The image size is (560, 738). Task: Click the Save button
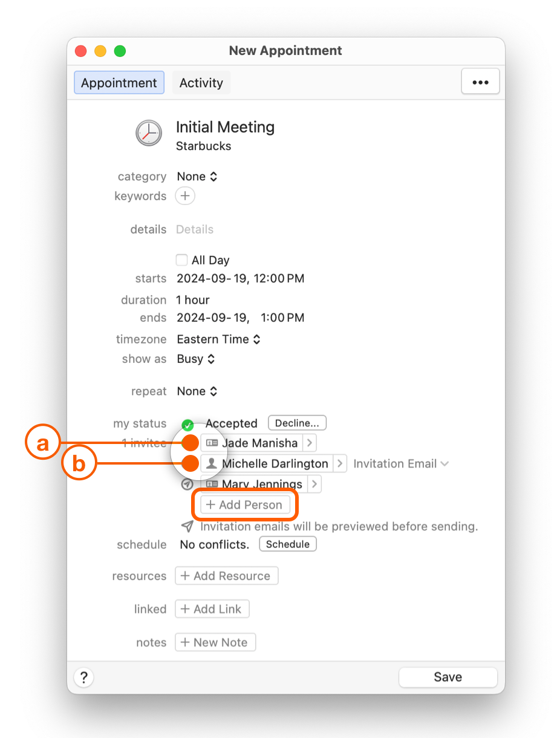[448, 677]
